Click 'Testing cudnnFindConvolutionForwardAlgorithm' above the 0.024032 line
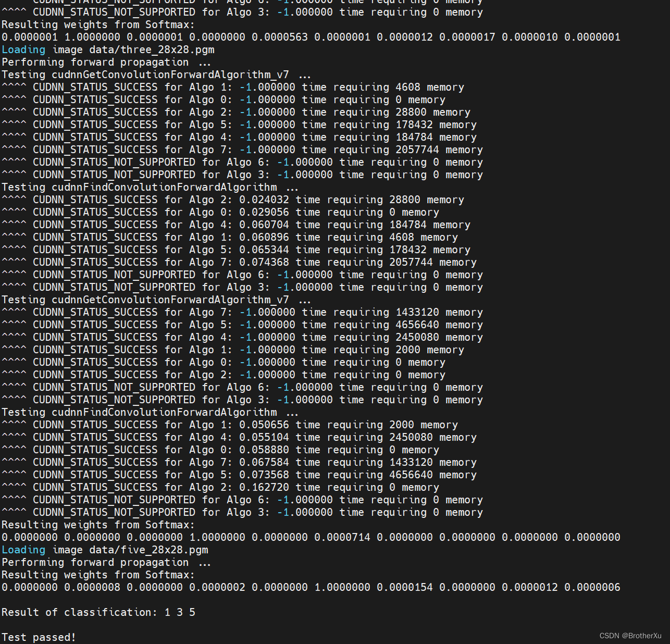The image size is (670, 644). [x=139, y=188]
